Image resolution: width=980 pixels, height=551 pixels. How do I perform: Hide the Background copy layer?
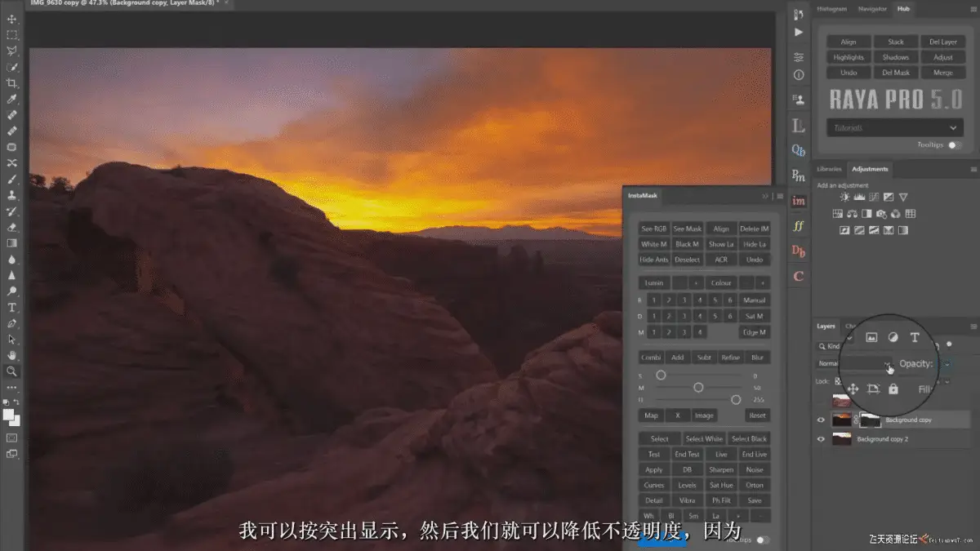tap(822, 420)
